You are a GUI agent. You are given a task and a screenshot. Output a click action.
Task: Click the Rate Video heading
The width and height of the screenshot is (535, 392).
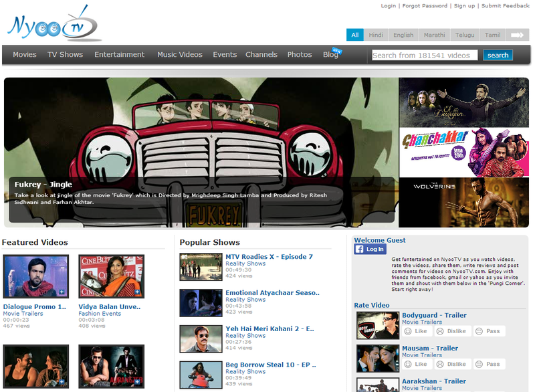coord(372,305)
